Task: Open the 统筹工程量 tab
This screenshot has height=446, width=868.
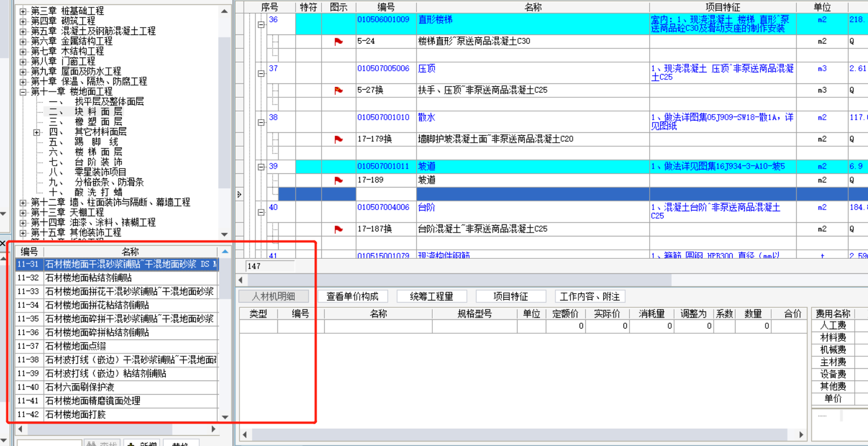Action: tap(432, 296)
